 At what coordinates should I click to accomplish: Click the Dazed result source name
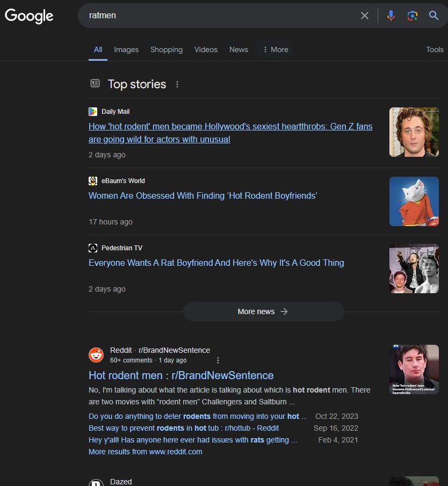tap(121, 482)
